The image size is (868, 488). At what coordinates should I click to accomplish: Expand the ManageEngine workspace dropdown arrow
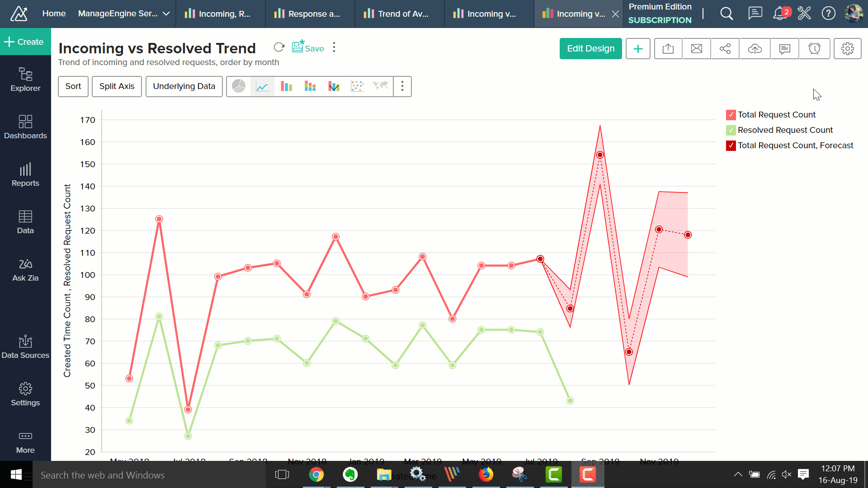(166, 14)
